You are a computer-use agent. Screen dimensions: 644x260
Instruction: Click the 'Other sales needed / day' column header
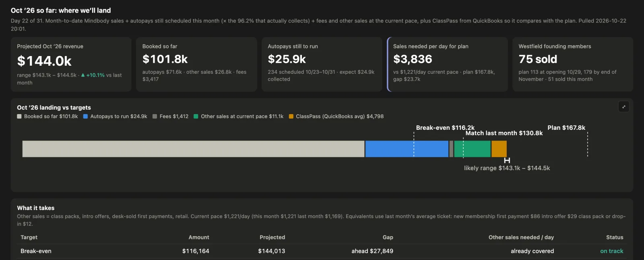click(521, 237)
